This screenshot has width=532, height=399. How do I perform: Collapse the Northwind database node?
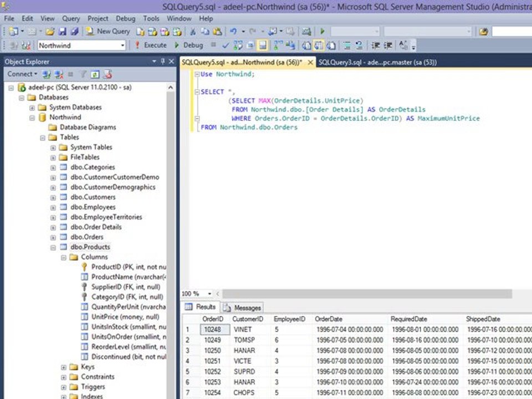32,117
